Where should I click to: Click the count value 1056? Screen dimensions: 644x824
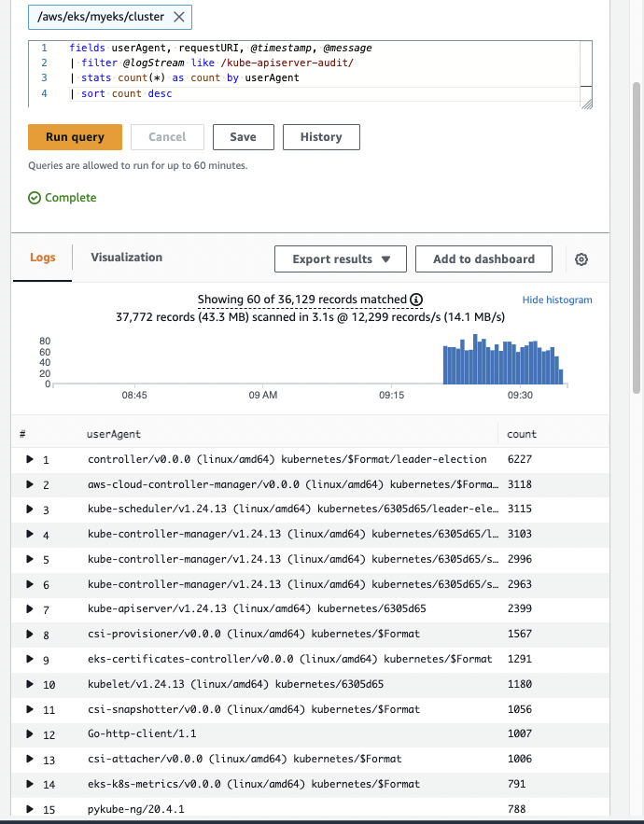pos(520,709)
